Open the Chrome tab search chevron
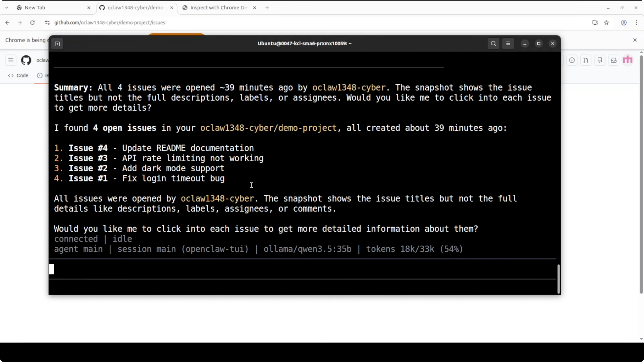Viewport: 644px width, 362px height. click(x=6, y=8)
